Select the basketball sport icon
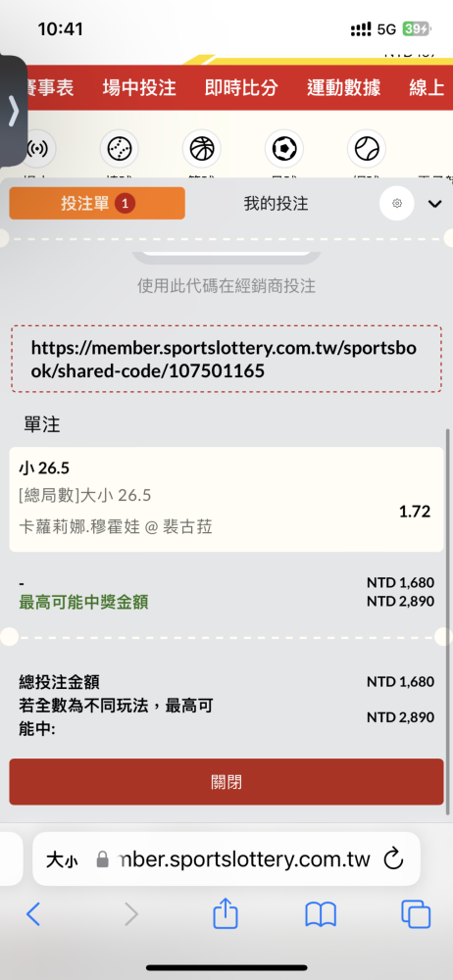 [201, 149]
